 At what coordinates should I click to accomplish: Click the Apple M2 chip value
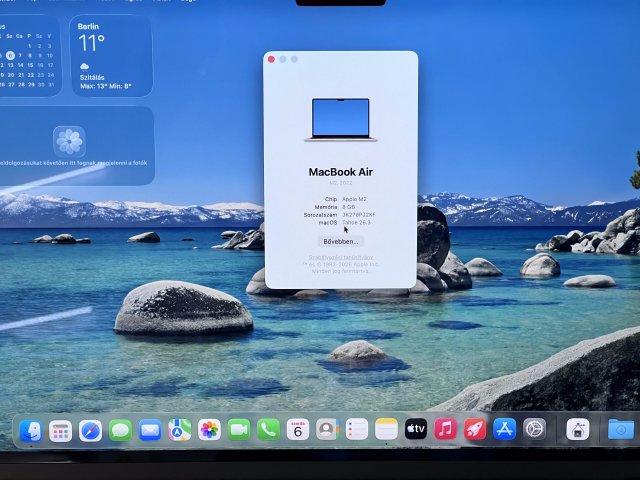coord(354,199)
